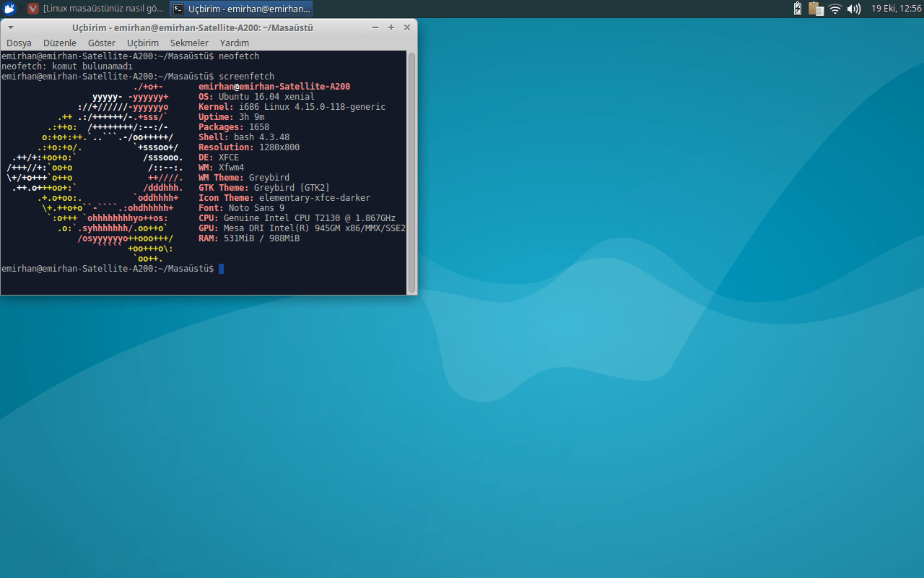Open the Göster menu
The image size is (924, 578).
102,43
